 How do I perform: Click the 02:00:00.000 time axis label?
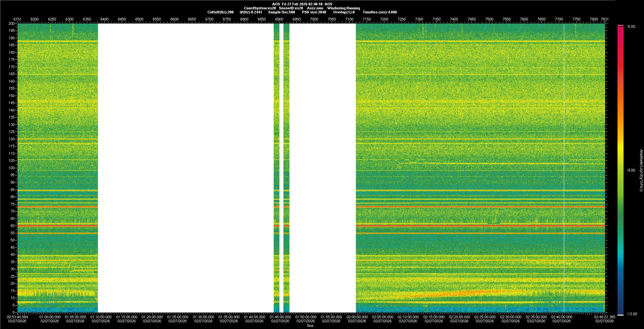click(357, 317)
